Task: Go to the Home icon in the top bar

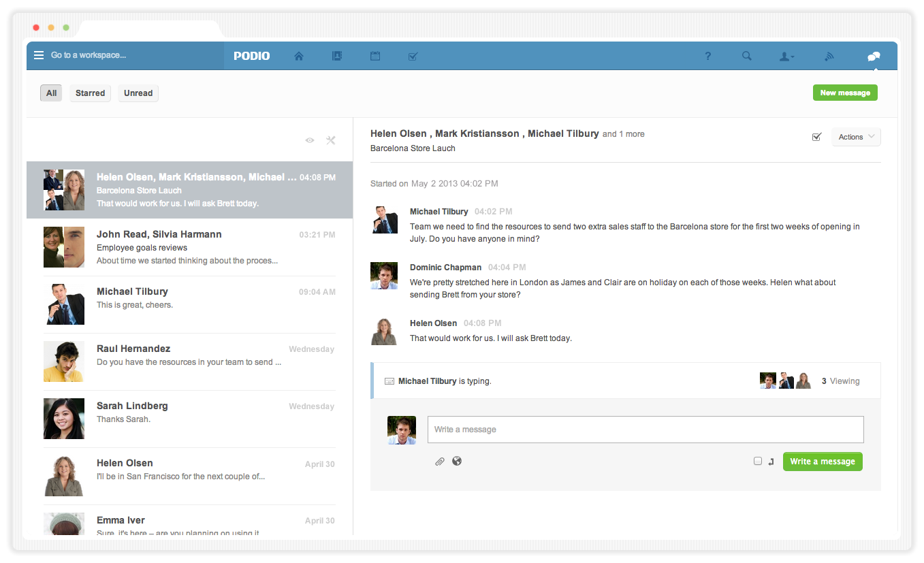Action: (298, 56)
